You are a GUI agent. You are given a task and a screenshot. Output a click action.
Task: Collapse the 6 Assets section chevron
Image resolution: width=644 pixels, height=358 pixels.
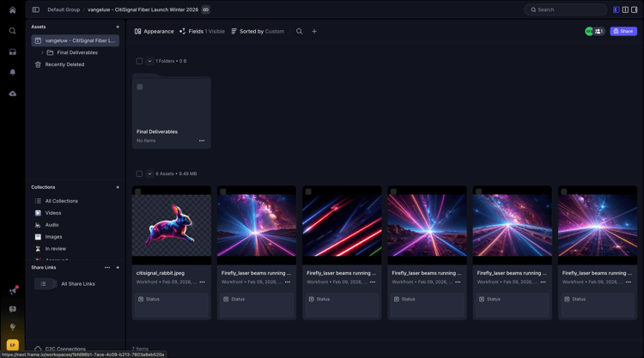point(149,173)
